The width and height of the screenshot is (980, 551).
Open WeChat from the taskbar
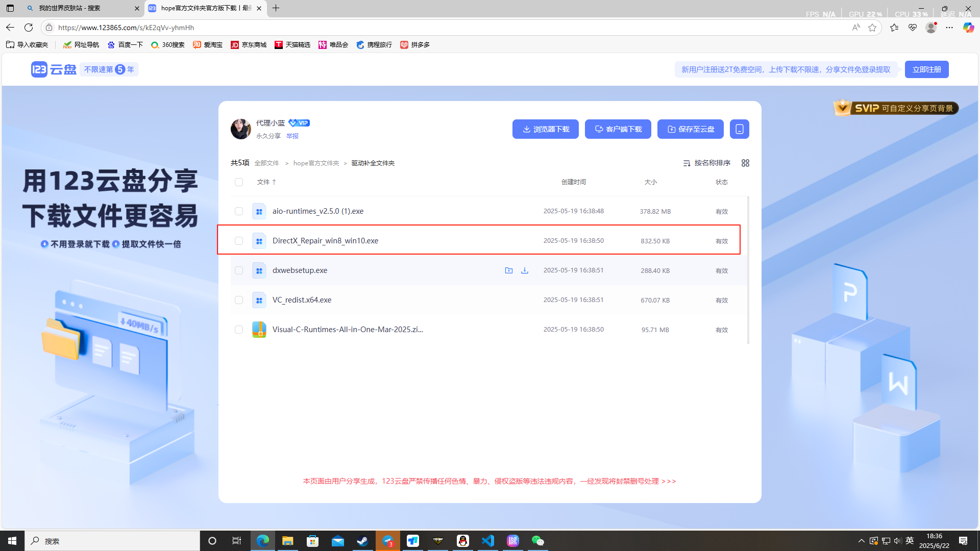tap(538, 541)
